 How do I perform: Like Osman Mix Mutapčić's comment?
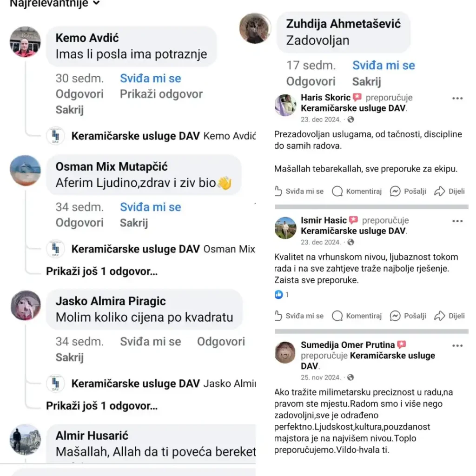[x=150, y=207]
